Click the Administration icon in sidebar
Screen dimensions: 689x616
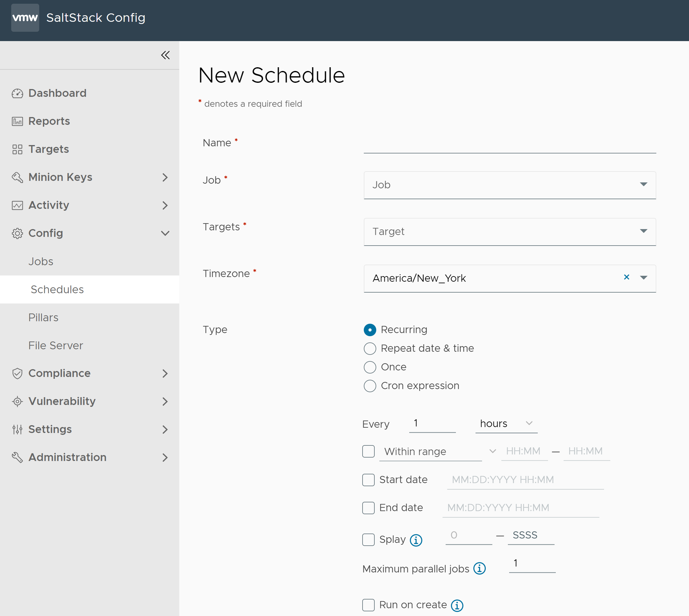click(x=16, y=457)
